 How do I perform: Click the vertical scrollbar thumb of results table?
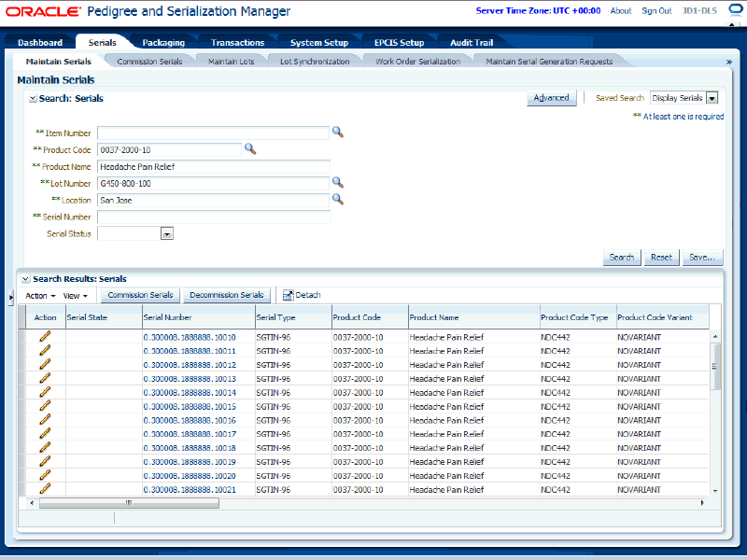click(714, 366)
